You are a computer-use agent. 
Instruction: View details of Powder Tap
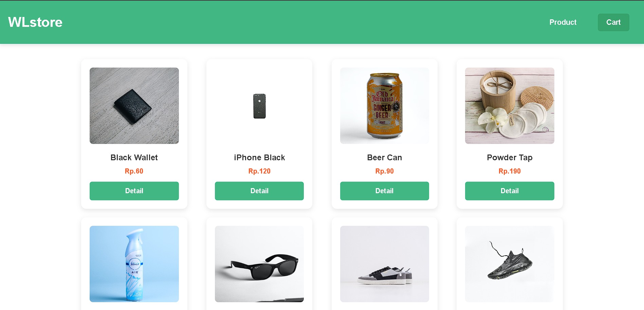coord(509,191)
